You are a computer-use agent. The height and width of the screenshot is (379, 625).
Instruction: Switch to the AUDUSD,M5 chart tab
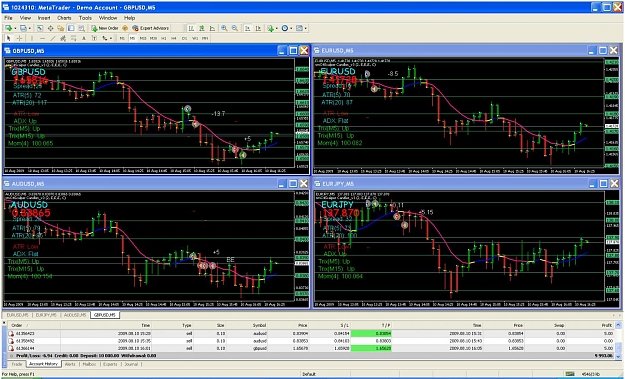coord(75,315)
